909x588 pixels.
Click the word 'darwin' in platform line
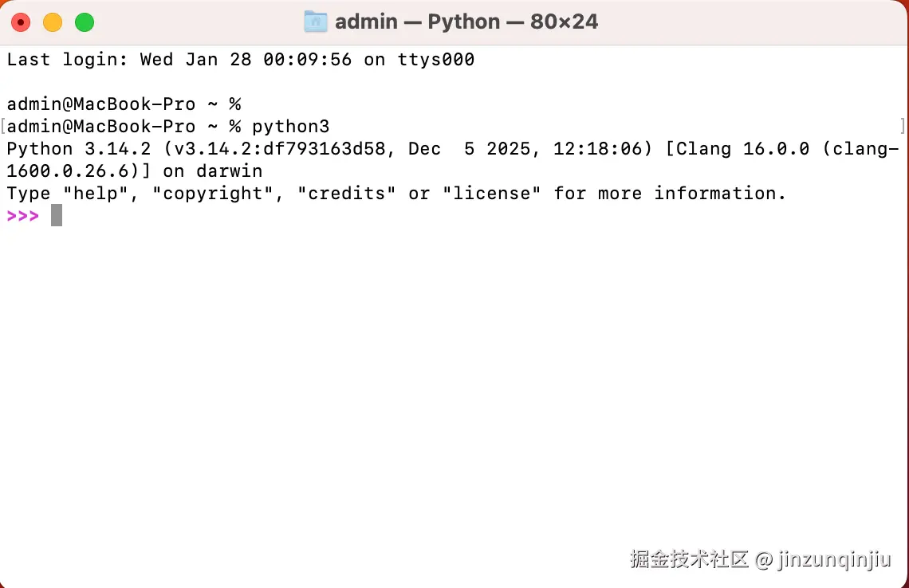click(x=229, y=171)
